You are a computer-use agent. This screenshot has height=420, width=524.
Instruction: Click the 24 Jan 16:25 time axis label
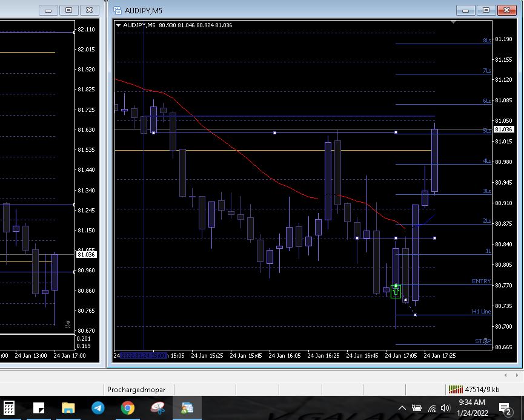[323, 356]
